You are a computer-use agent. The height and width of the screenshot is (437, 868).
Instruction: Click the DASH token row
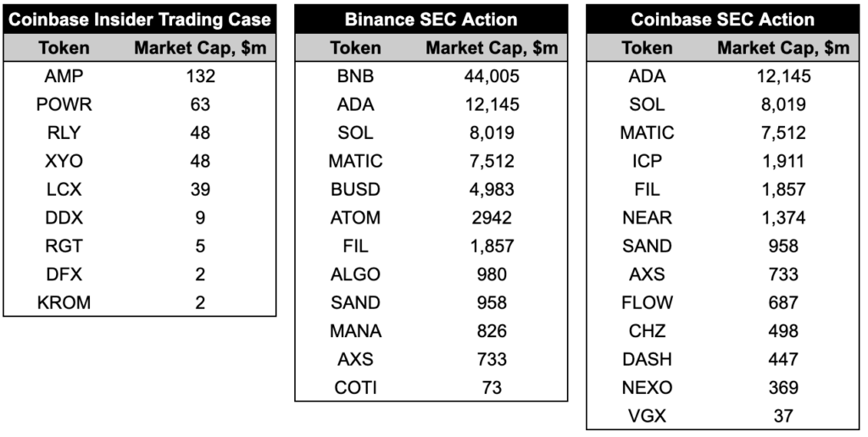point(722,359)
